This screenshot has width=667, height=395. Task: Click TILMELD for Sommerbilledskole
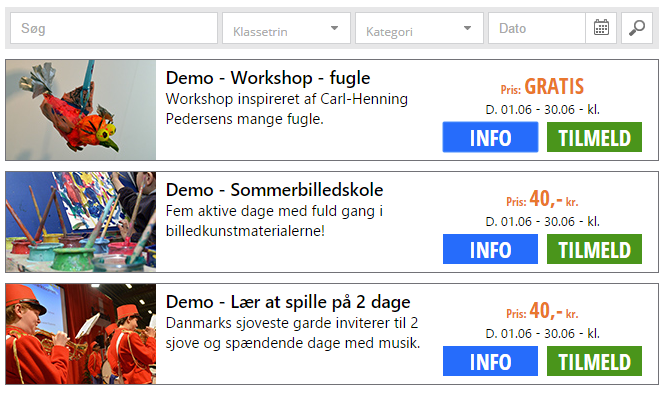[594, 249]
